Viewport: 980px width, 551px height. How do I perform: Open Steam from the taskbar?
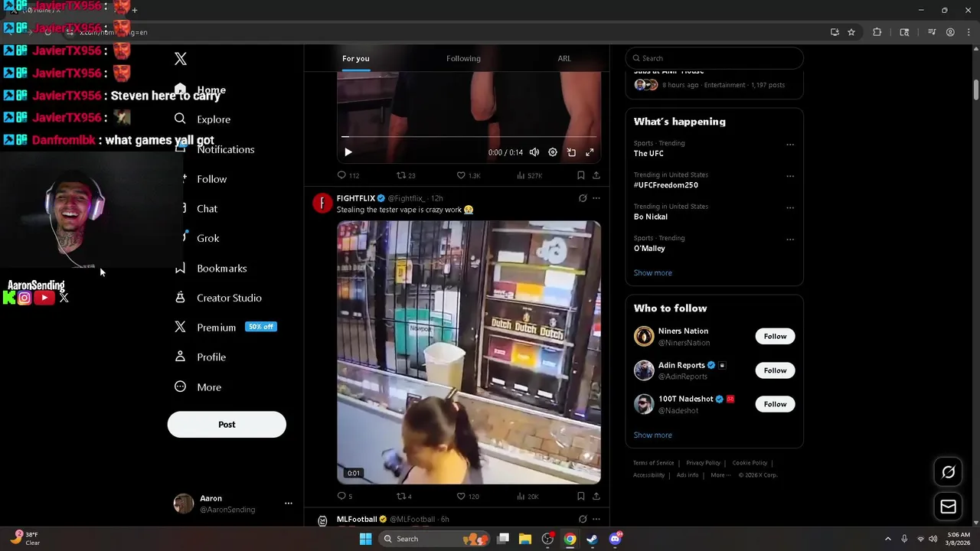[x=592, y=539]
